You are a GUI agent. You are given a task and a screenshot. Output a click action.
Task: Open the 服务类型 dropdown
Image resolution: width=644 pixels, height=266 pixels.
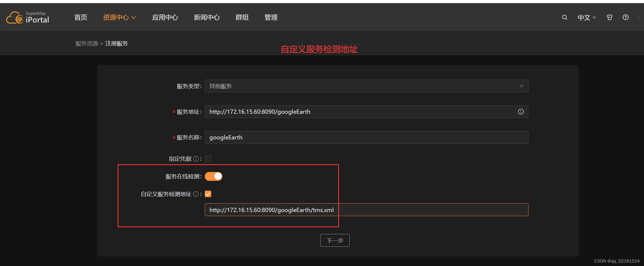(367, 86)
